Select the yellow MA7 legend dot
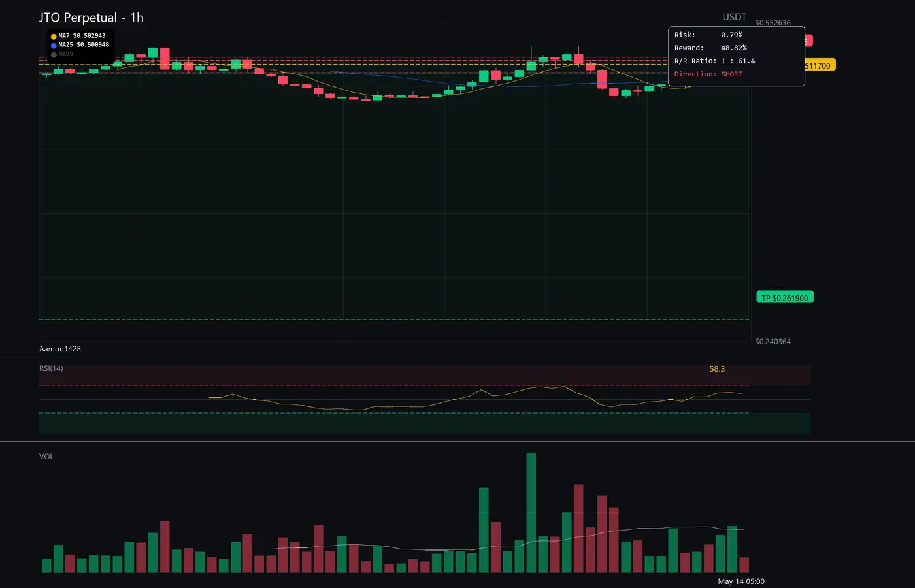 coord(54,37)
